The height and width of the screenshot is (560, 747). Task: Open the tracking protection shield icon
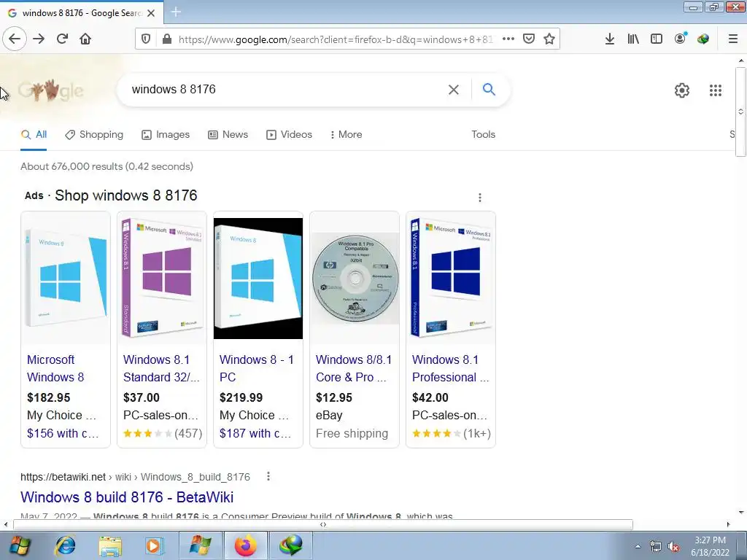[146, 39]
